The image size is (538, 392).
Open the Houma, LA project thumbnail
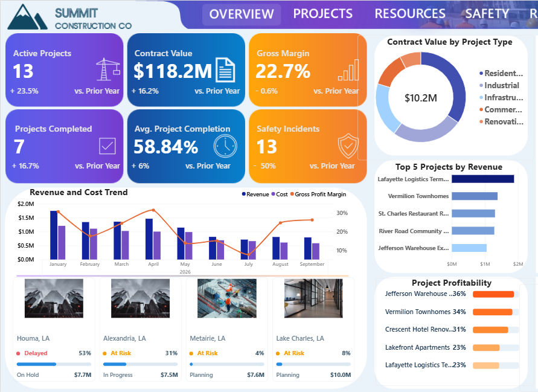point(54,298)
